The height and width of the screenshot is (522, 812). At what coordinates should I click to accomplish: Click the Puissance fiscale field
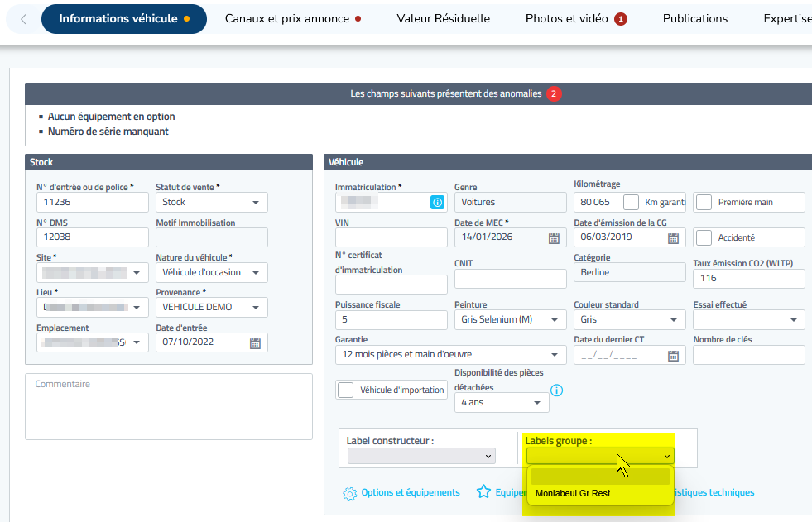click(x=391, y=319)
